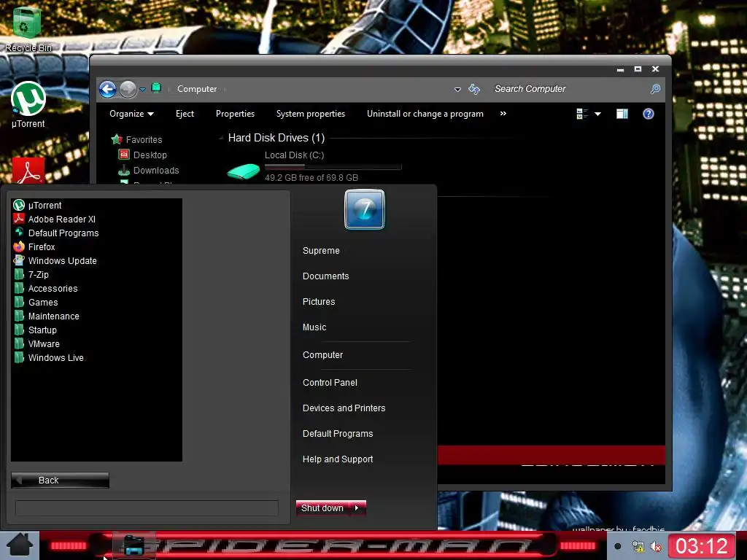
Task: Open the Supreme user folder
Action: [x=321, y=251]
